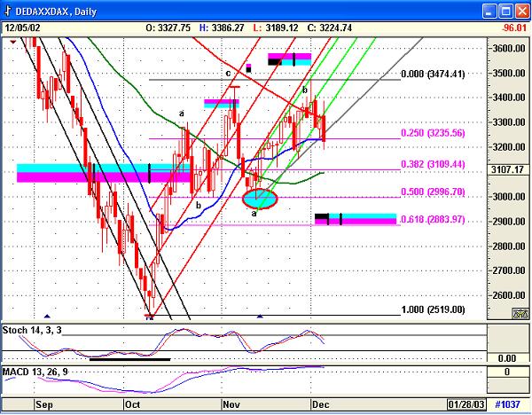Click the Stochastic scale value '0.00'
The width and height of the screenshot is (532, 415).
point(507,358)
